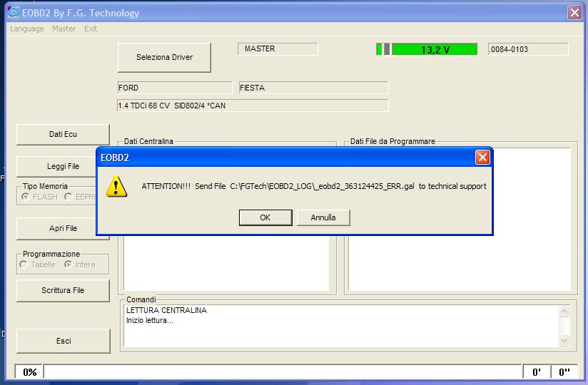Click the Scrittura File button
Viewport: 588px width, 385px height.
click(63, 290)
